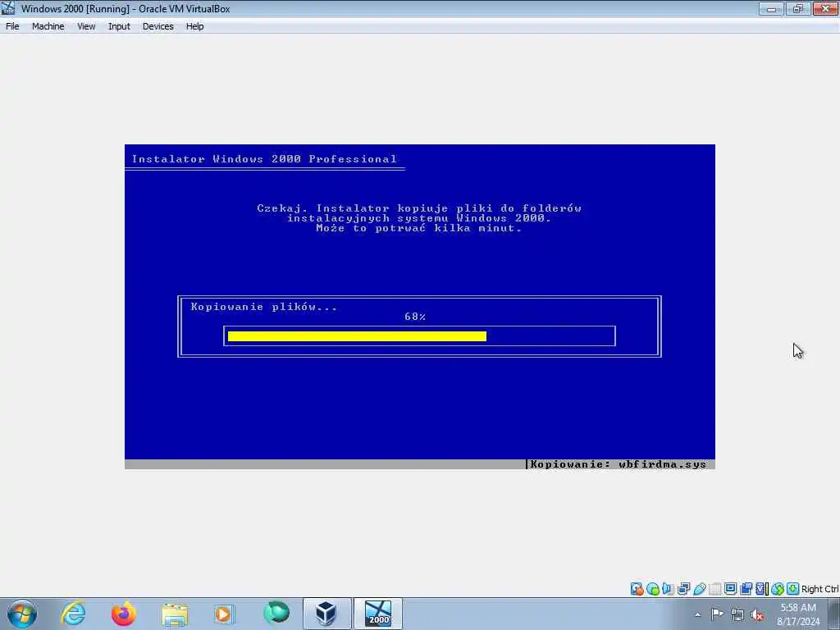Open the Input menu
The width and height of the screenshot is (840, 630).
[x=119, y=26]
